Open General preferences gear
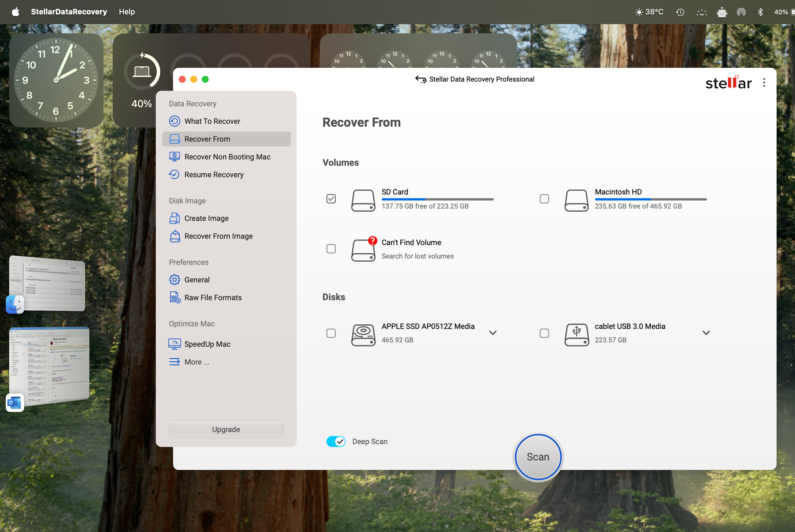Screen dimensions: 795x532 (x=174, y=280)
